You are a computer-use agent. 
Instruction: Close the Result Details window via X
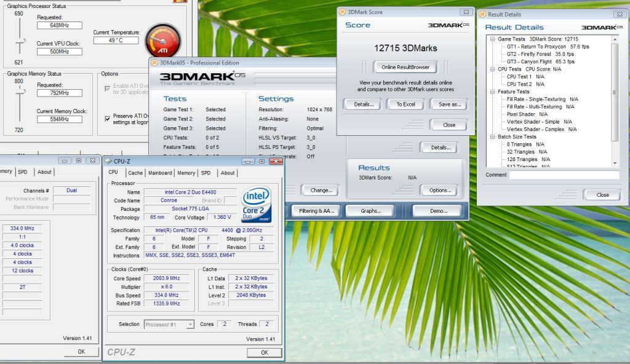coord(620,14)
